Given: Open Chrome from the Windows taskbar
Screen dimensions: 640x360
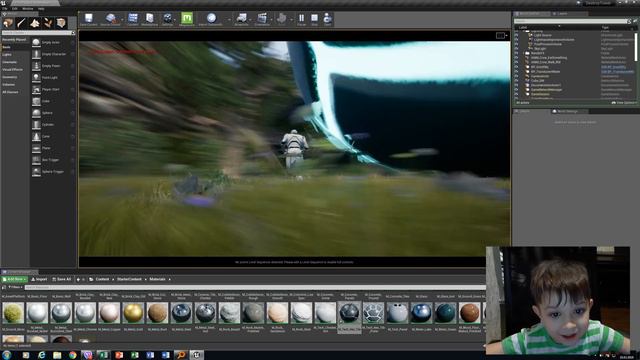Looking at the screenshot, I should pos(72,355).
